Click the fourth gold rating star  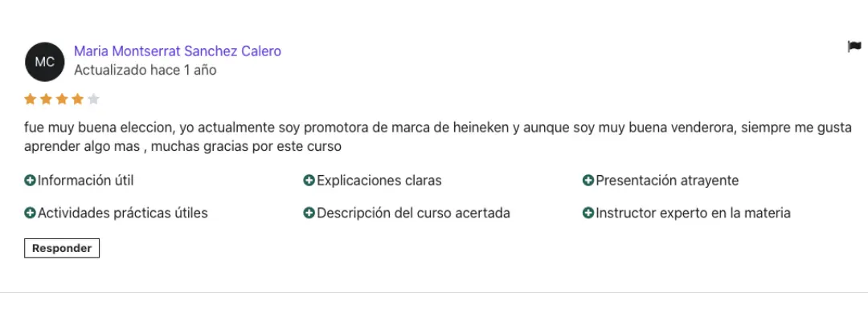tap(77, 100)
